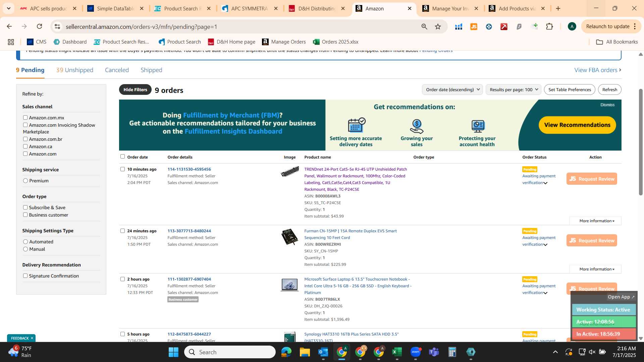The image size is (644, 362).
Task: Open Results per page dropdown
Action: click(x=513, y=89)
